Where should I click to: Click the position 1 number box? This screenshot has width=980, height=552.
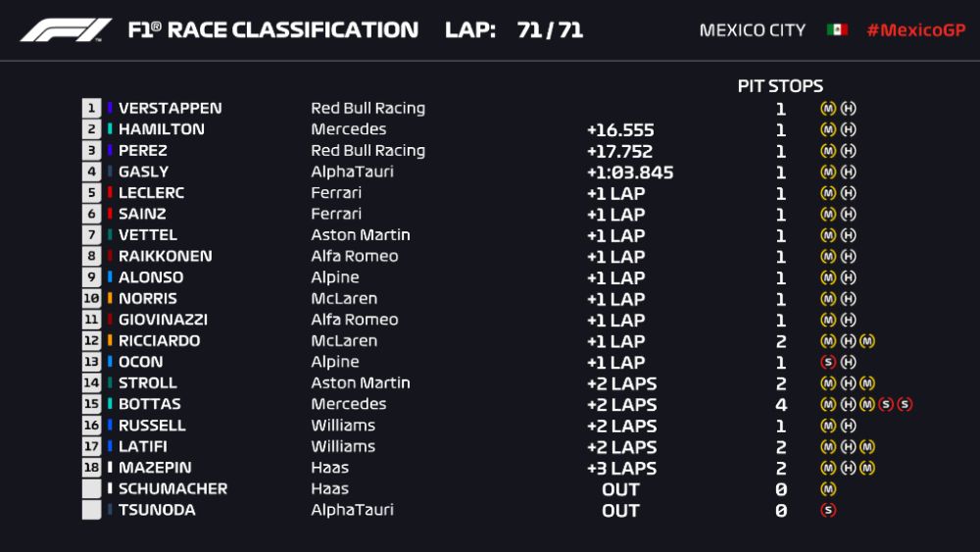coord(92,109)
